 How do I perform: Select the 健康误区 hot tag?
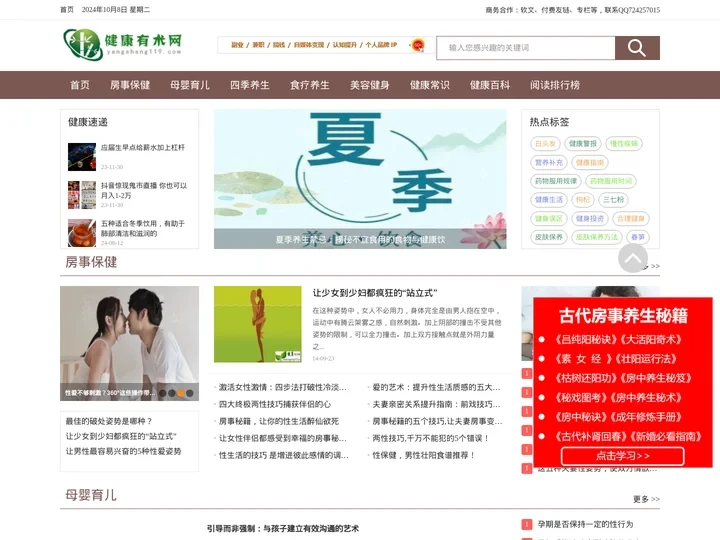click(549, 219)
